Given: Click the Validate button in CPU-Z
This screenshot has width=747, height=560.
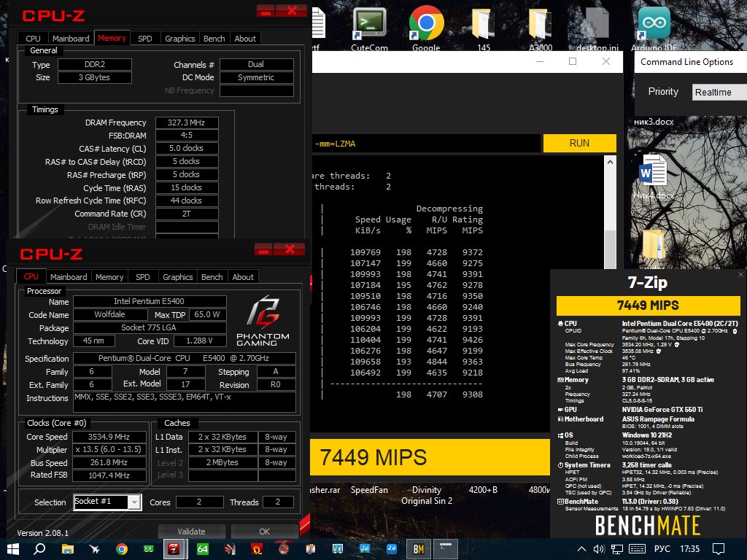Looking at the screenshot, I should pos(192,532).
